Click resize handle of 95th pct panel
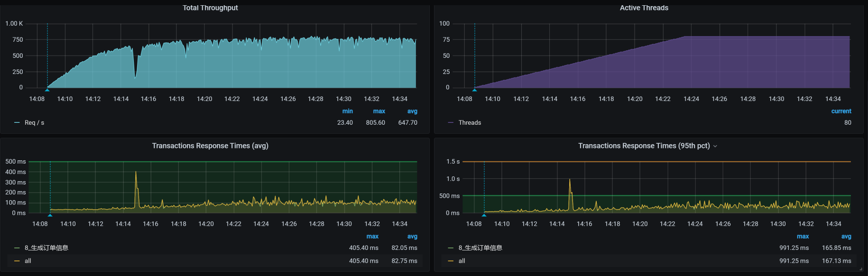868x276 pixels. [861, 269]
